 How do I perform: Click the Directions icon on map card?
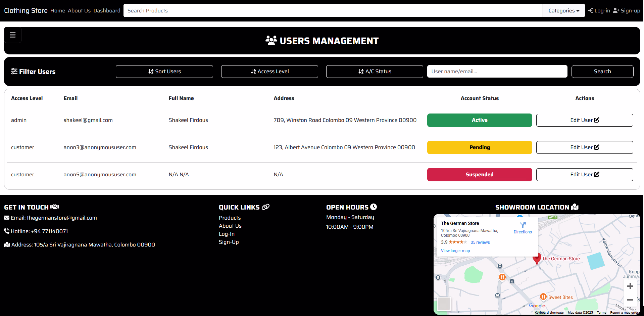point(523,225)
